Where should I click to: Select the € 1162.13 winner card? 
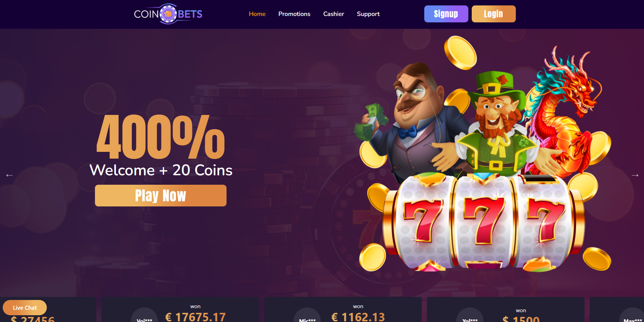coord(343,310)
